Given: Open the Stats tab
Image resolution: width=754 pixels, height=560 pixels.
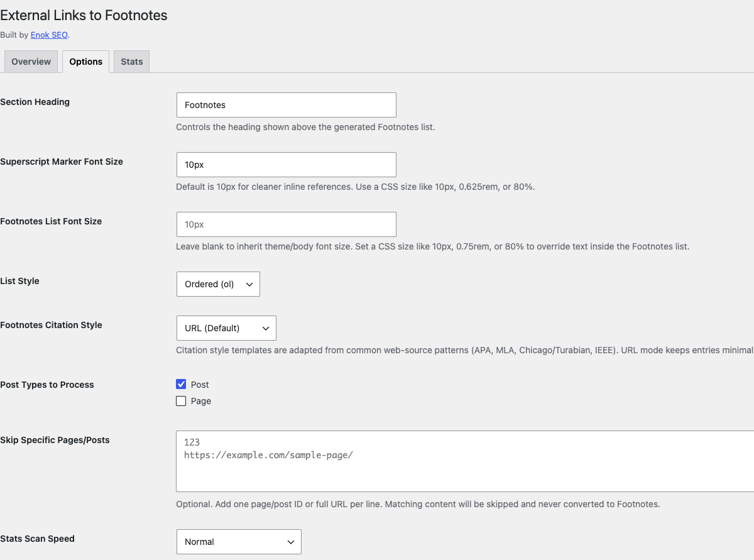Looking at the screenshot, I should (132, 62).
